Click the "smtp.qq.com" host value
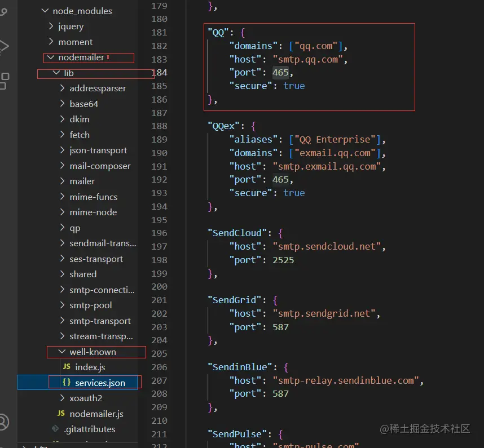Viewport: 484px width, 448px height. coord(308,59)
